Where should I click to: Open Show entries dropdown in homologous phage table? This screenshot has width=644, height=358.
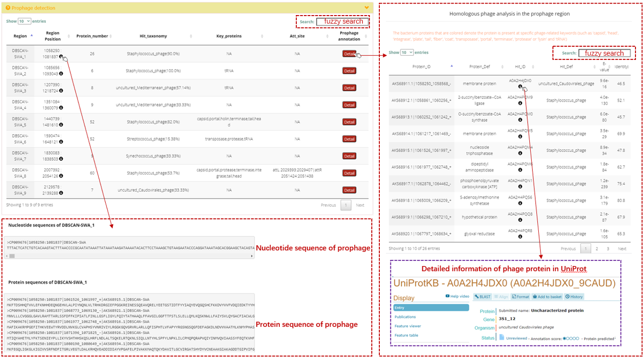[407, 52]
